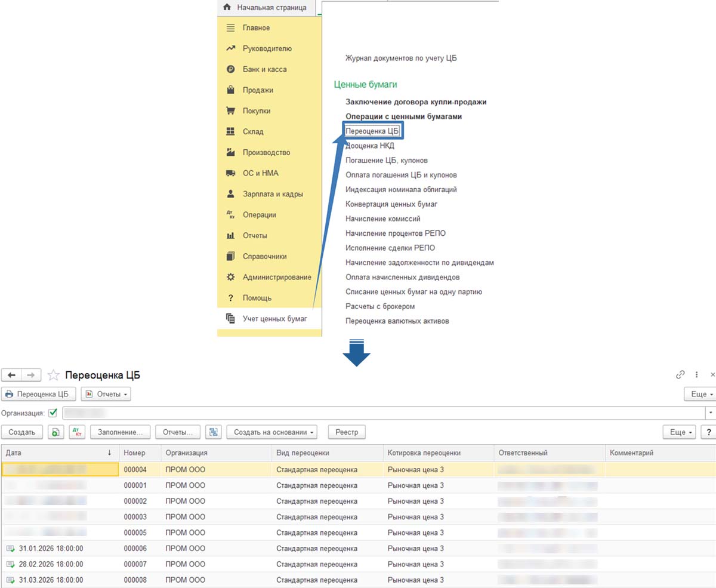The width and height of the screenshot is (716, 588).
Task: Toggle the Организация filter checkbox
Action: [x=53, y=412]
